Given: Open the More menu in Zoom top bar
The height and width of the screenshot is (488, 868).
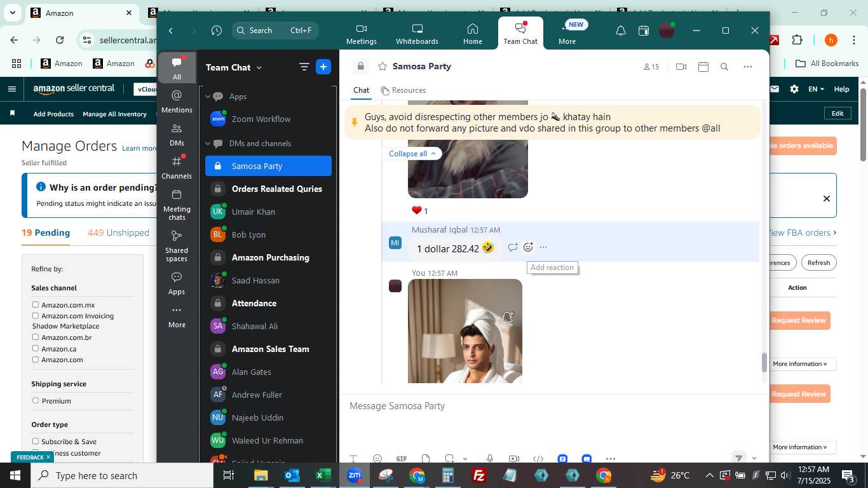Looking at the screenshot, I should (567, 34).
